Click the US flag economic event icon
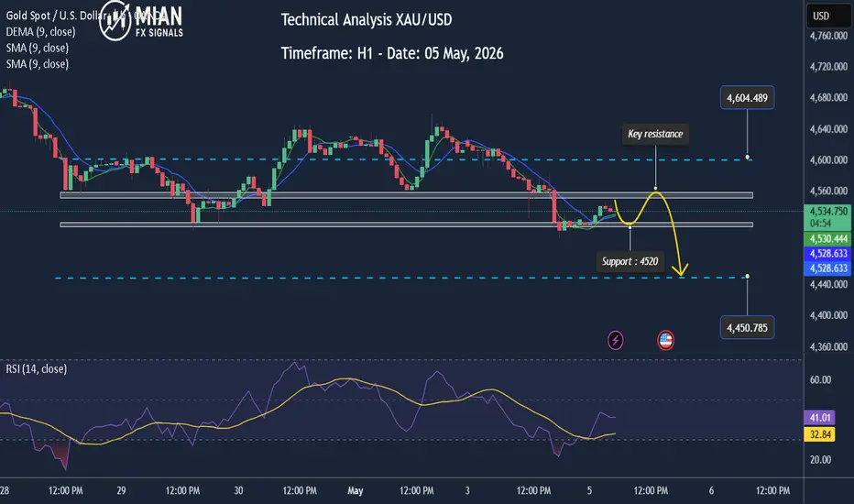 (665, 341)
